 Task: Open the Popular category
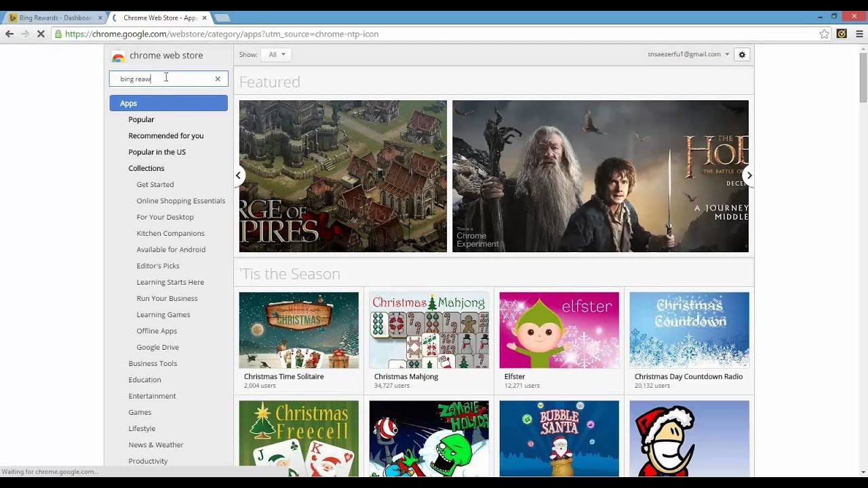click(x=141, y=119)
